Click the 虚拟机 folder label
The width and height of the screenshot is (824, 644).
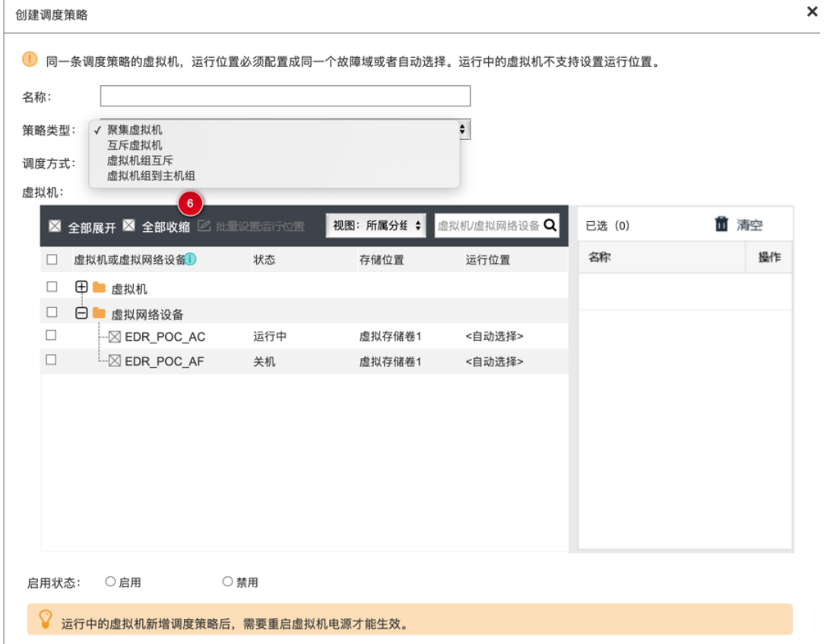tap(129, 289)
